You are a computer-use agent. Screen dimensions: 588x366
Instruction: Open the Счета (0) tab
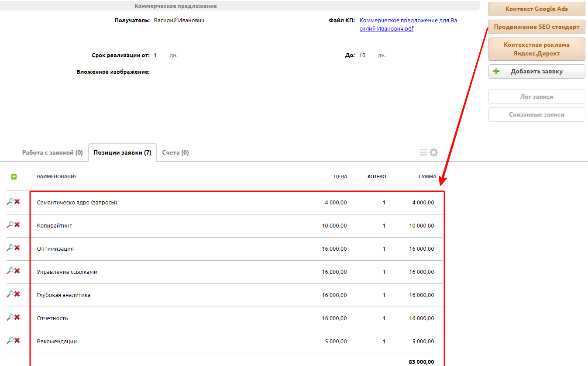(x=175, y=153)
